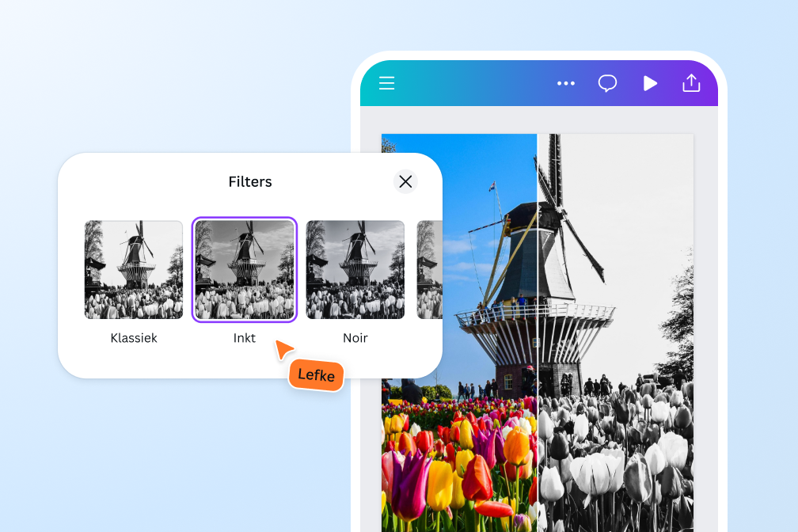
Task: Select the Klassiek filter thumbnail
Action: (x=133, y=270)
